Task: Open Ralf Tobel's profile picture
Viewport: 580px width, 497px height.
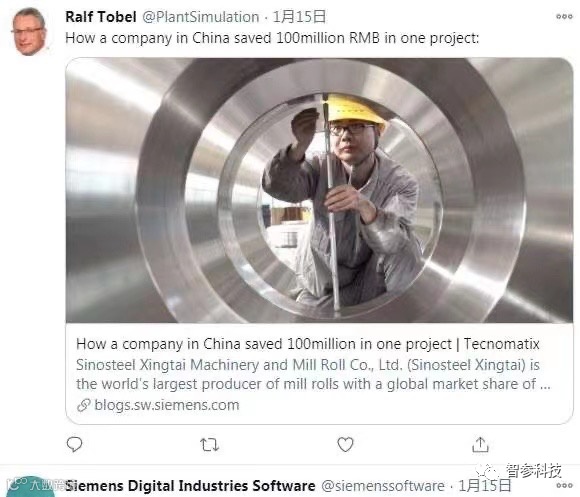Action: pos(30,32)
